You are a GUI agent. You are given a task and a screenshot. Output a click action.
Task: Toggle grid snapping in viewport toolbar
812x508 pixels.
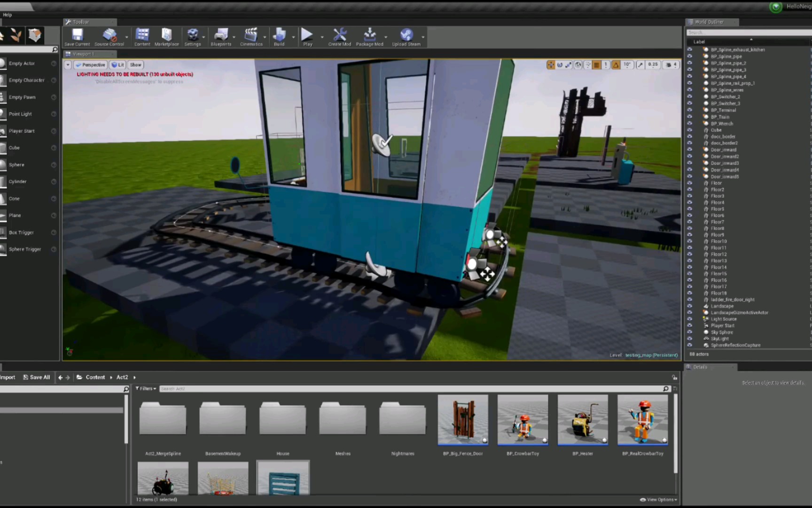597,65
